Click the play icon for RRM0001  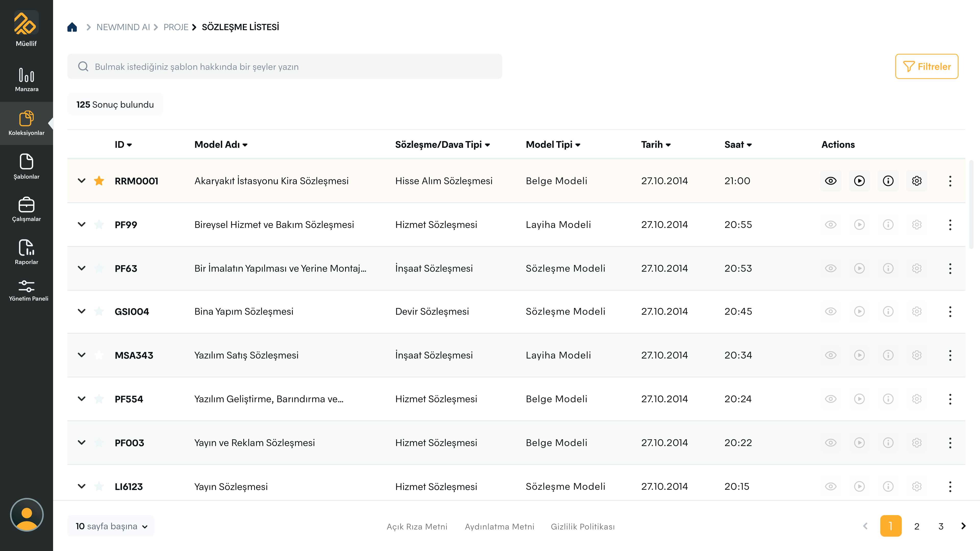pyautogui.click(x=859, y=181)
